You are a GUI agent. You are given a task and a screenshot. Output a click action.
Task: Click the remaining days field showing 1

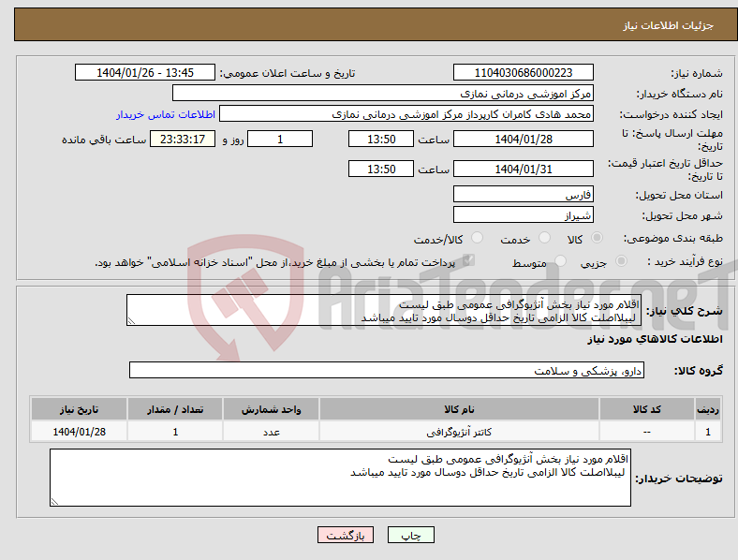280,139
